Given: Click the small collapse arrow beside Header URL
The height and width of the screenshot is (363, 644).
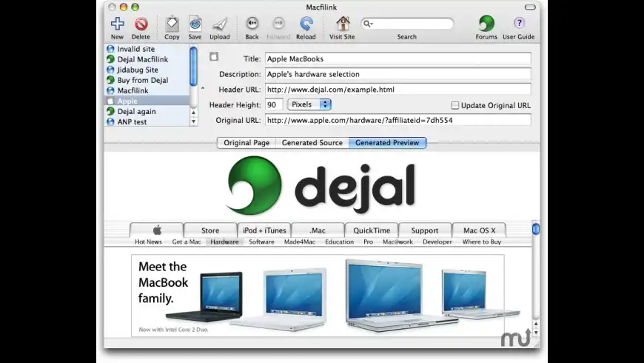Looking at the screenshot, I should 203,89.
